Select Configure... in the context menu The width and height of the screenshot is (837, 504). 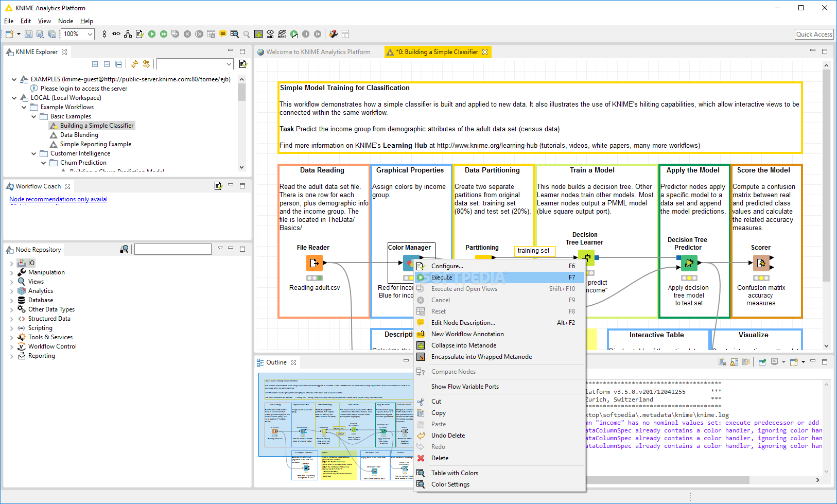[500, 266]
